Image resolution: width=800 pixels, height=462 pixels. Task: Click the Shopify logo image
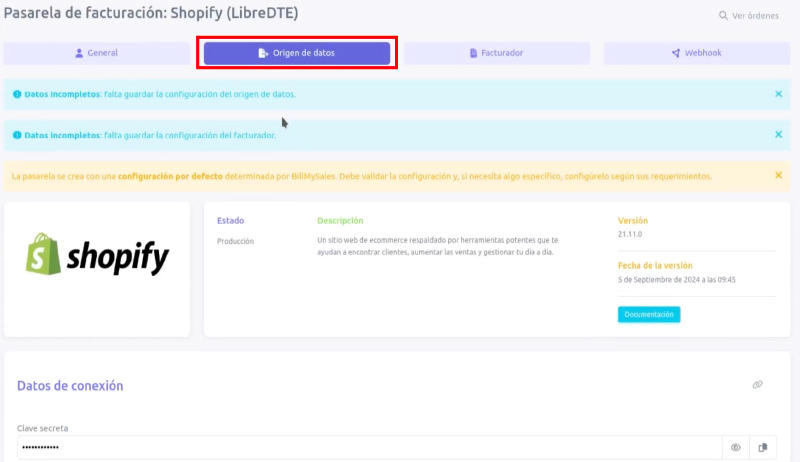click(97, 254)
